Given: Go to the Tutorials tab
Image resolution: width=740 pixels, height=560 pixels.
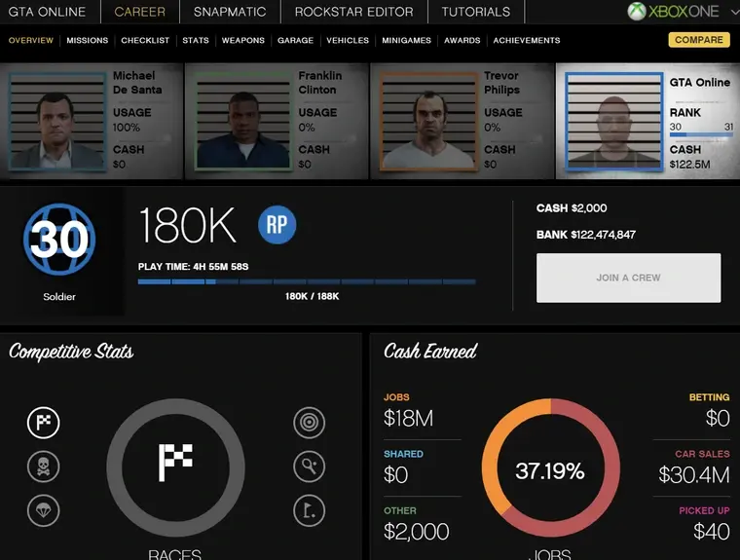Looking at the screenshot, I should click(x=475, y=12).
